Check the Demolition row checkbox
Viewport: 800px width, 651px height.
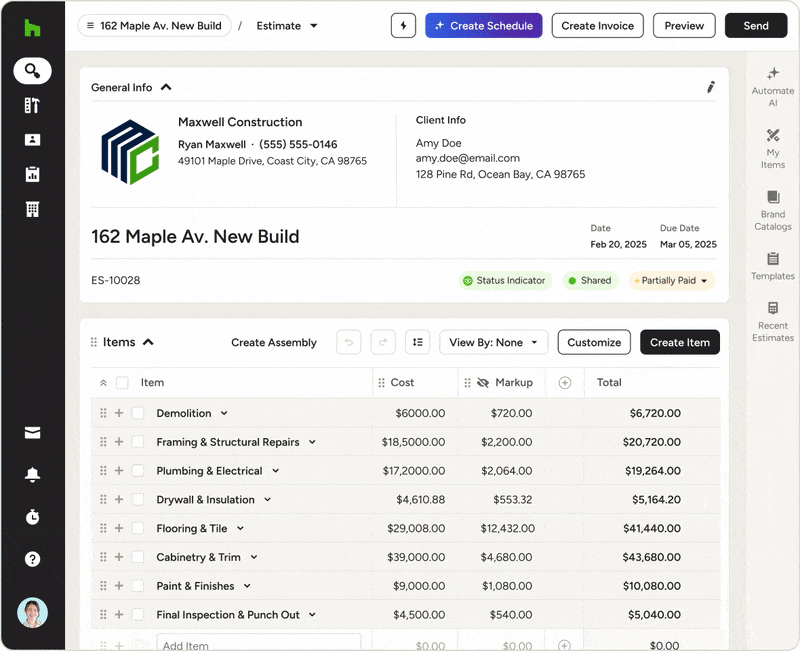pos(138,413)
